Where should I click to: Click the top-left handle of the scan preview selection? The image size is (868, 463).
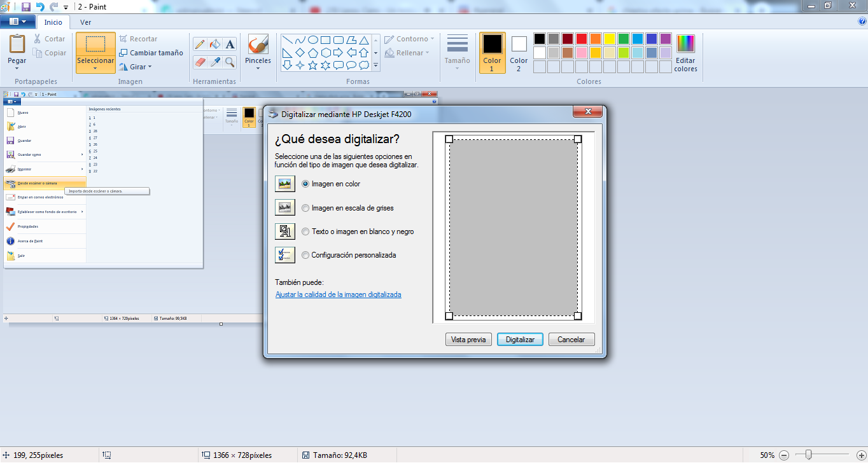(x=449, y=139)
